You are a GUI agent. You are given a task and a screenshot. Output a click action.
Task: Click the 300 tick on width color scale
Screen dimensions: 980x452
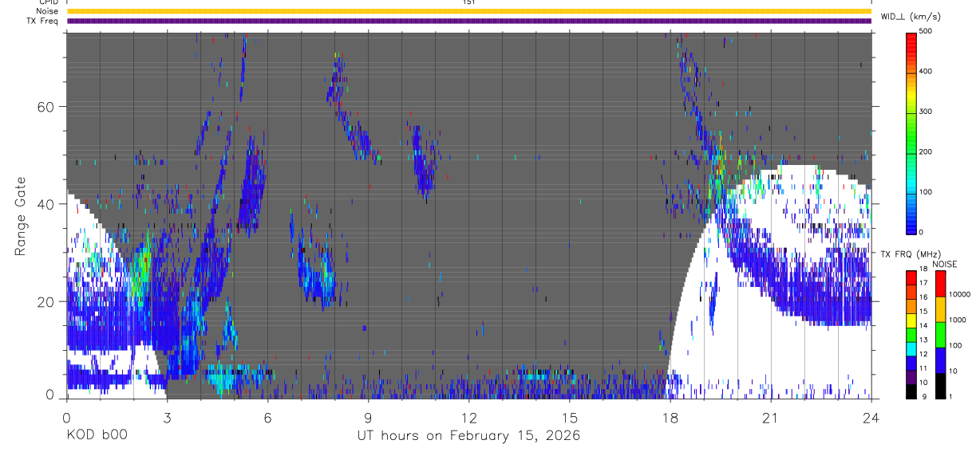[927, 112]
